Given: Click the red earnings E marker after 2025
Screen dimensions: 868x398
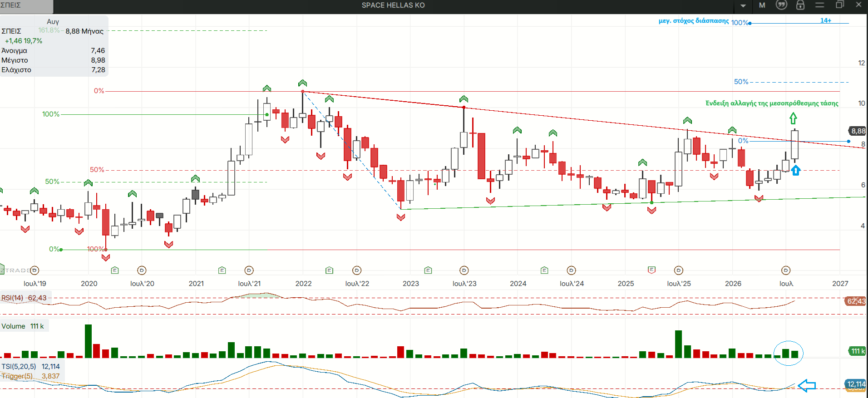Looking at the screenshot, I should tap(651, 270).
